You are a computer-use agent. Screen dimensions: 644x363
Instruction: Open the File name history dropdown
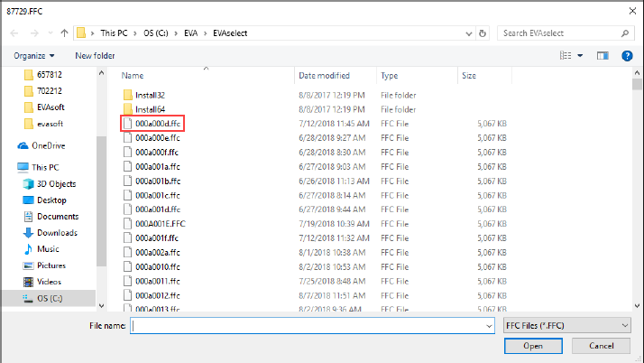tap(488, 325)
